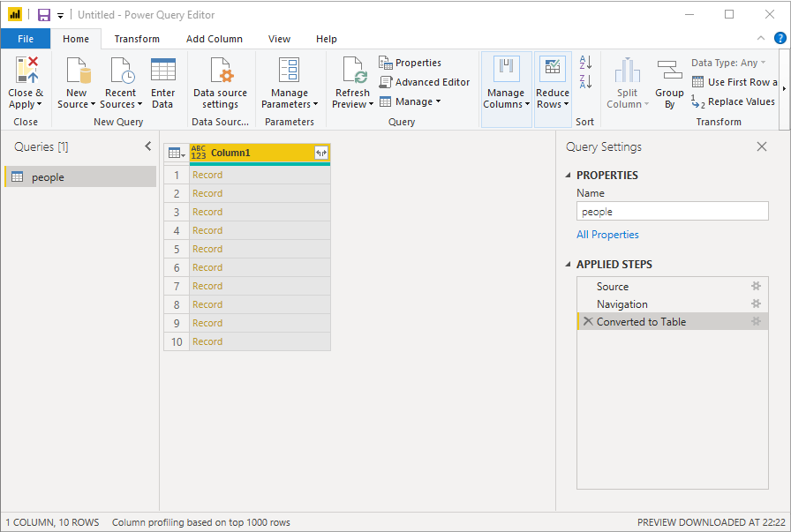Click the query Name input field
The height and width of the screenshot is (532, 791).
click(x=673, y=211)
